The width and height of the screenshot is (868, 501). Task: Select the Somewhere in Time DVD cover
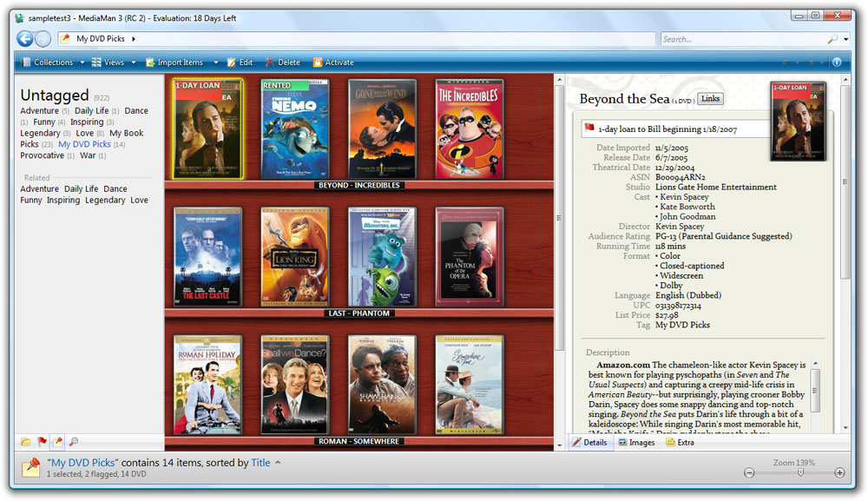click(x=470, y=385)
